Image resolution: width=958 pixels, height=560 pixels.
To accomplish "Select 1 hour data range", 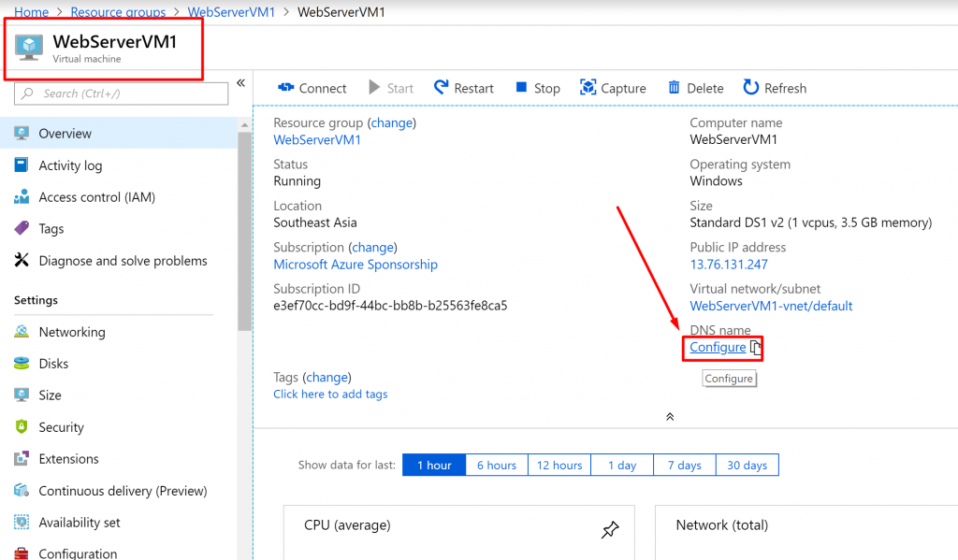I will [434, 466].
